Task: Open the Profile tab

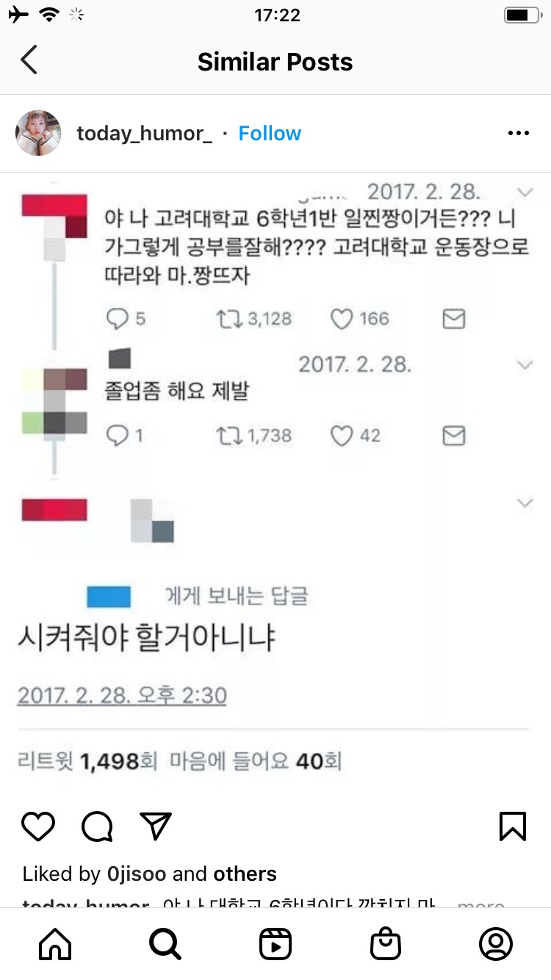Action: point(496,944)
